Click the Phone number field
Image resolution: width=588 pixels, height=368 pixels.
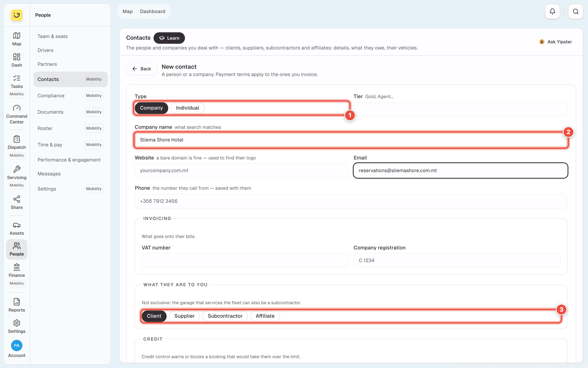351,201
